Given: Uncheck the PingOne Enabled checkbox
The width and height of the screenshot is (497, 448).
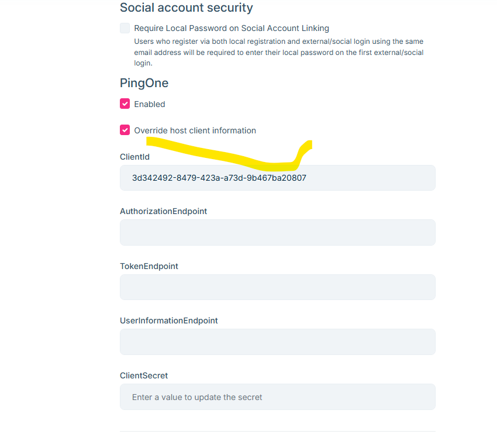Looking at the screenshot, I should (125, 104).
